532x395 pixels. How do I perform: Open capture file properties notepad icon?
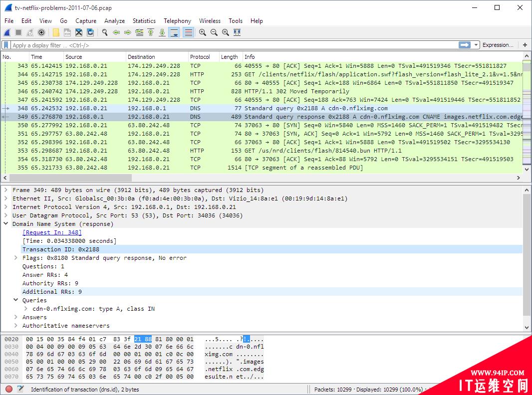click(20, 389)
